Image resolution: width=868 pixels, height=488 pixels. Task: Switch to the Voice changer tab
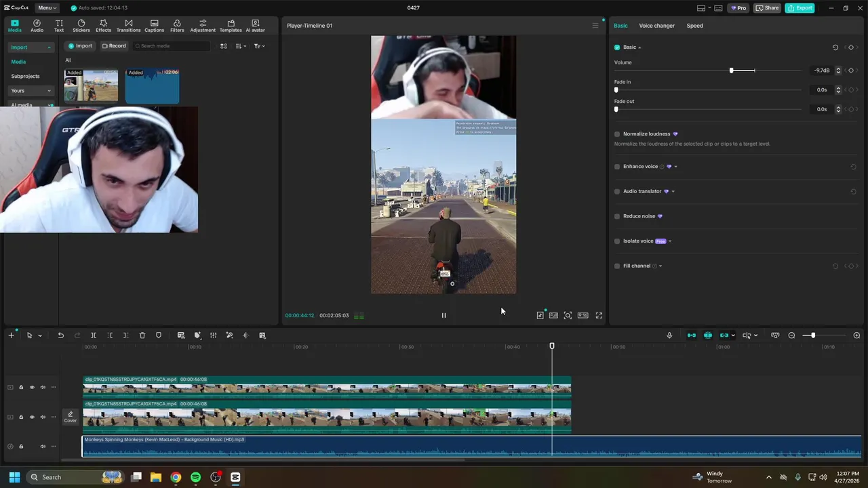pyautogui.click(x=656, y=26)
